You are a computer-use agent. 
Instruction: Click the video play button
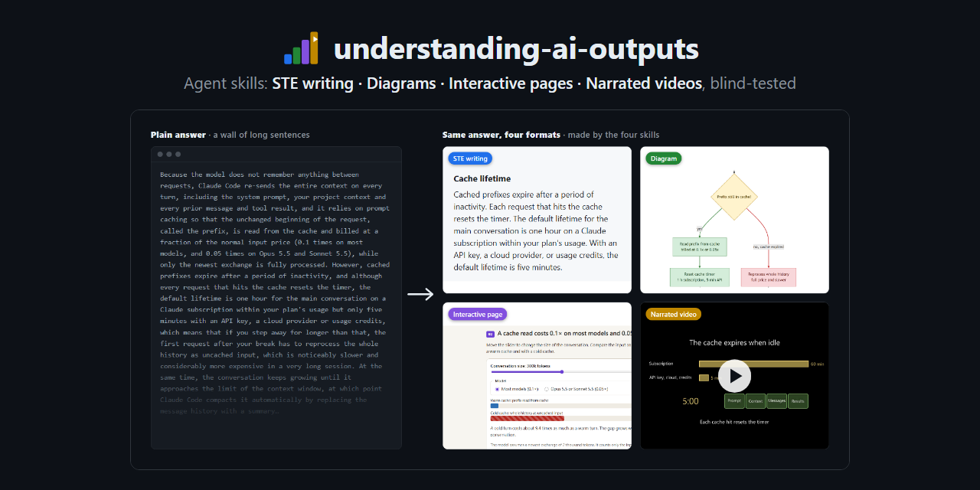coord(735,376)
